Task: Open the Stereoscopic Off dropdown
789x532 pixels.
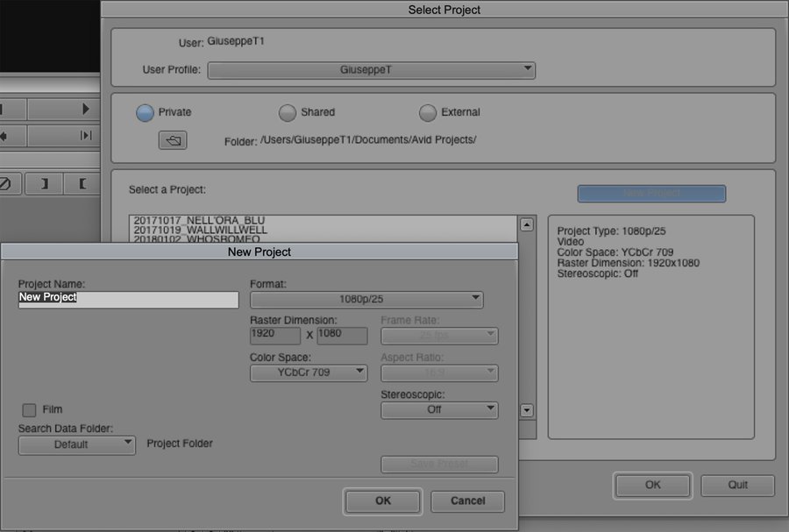Action: 439,410
